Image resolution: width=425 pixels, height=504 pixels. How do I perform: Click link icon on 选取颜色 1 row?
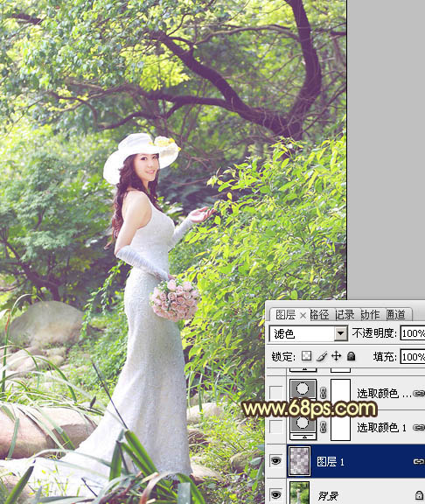point(419,427)
